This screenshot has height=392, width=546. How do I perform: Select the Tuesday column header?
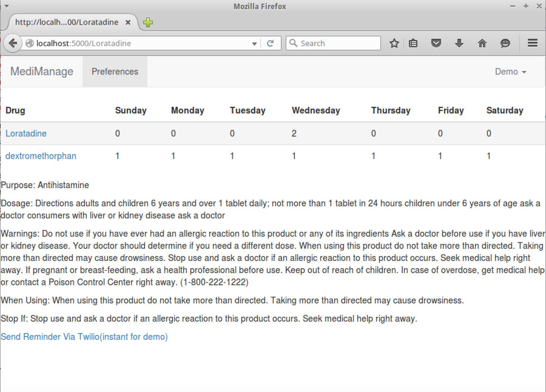248,110
